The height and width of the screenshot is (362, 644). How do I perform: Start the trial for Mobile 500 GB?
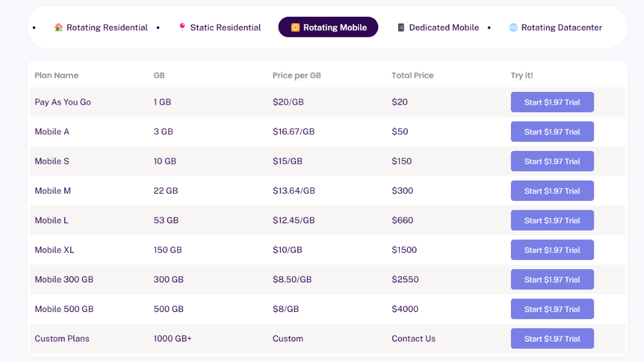(552, 309)
